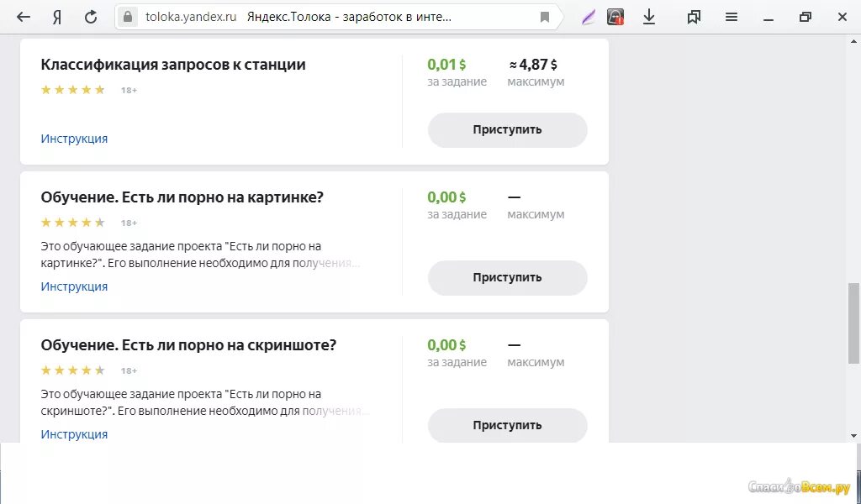Image resolution: width=861 pixels, height=504 pixels.
Task: Click the browser back arrow
Action: pyautogui.click(x=24, y=17)
